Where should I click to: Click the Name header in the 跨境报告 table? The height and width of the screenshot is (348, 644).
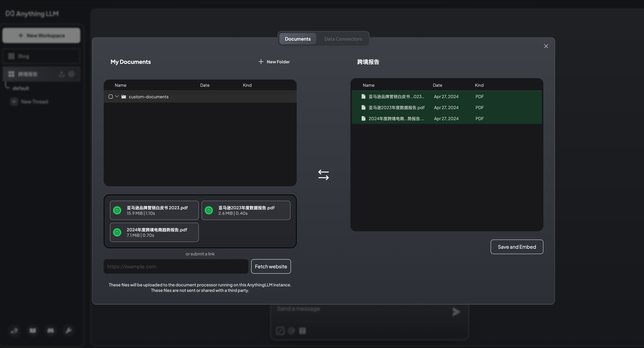click(369, 85)
